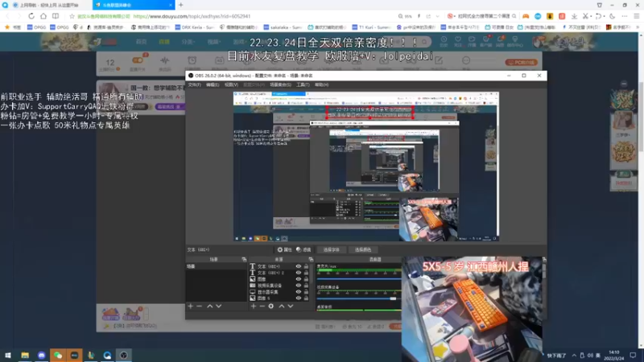Open the DRX Keria bookmark

point(194,27)
